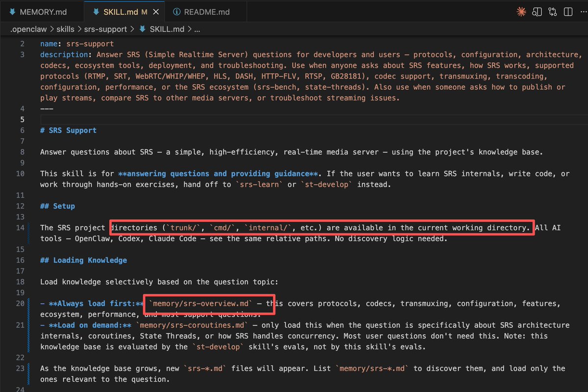Open the srs-support breadcrumb segment
588x392 pixels.
point(105,29)
